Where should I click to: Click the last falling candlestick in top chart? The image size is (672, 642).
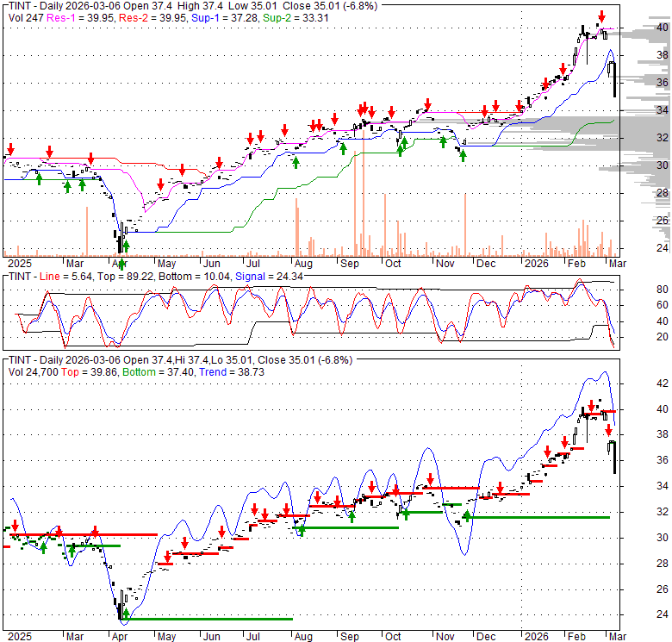[613, 85]
